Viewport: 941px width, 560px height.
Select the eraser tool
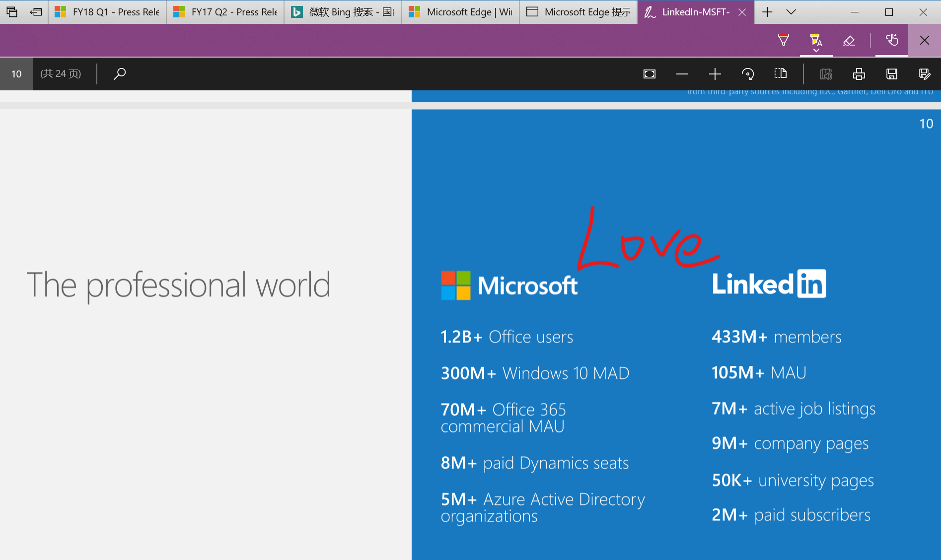849,40
